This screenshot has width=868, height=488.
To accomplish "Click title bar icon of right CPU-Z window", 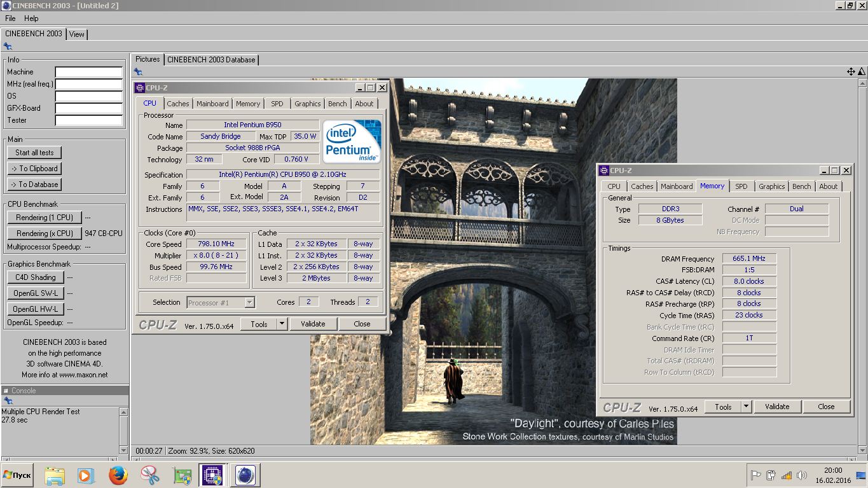I will [x=605, y=171].
